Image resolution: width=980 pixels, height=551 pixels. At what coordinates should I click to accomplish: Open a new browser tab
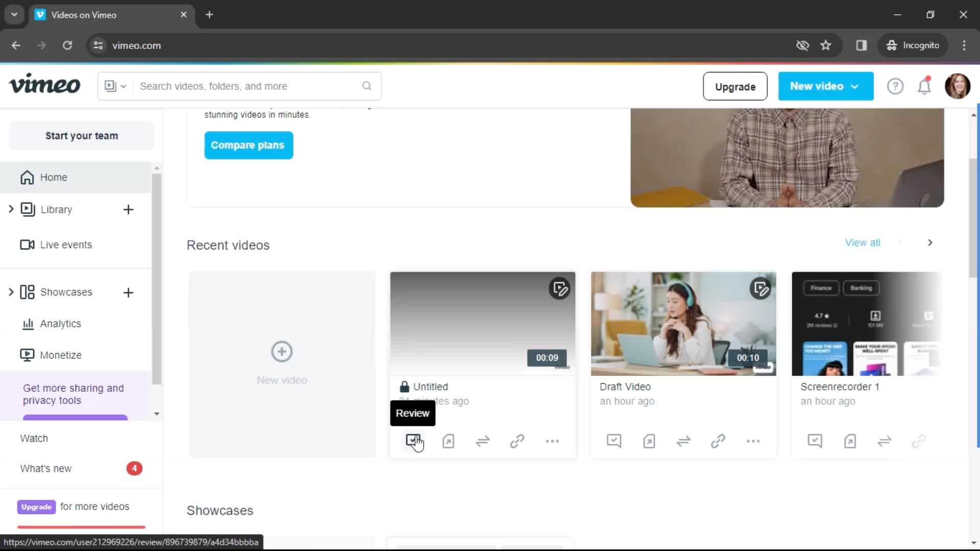tap(209, 14)
